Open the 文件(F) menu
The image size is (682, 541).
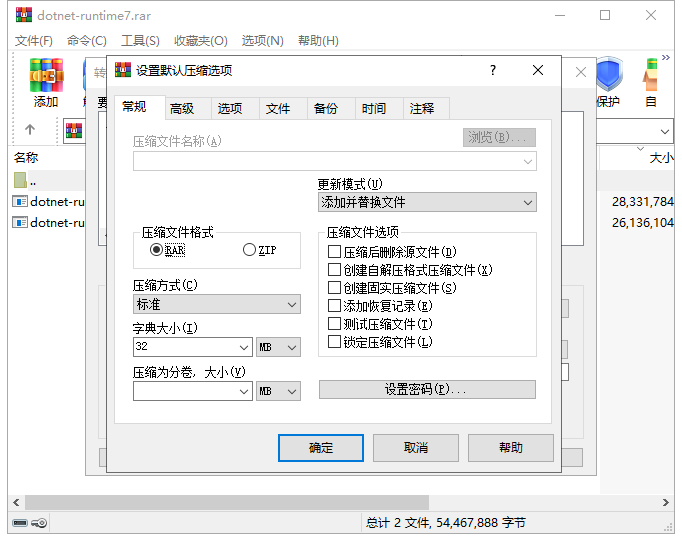pos(33,40)
